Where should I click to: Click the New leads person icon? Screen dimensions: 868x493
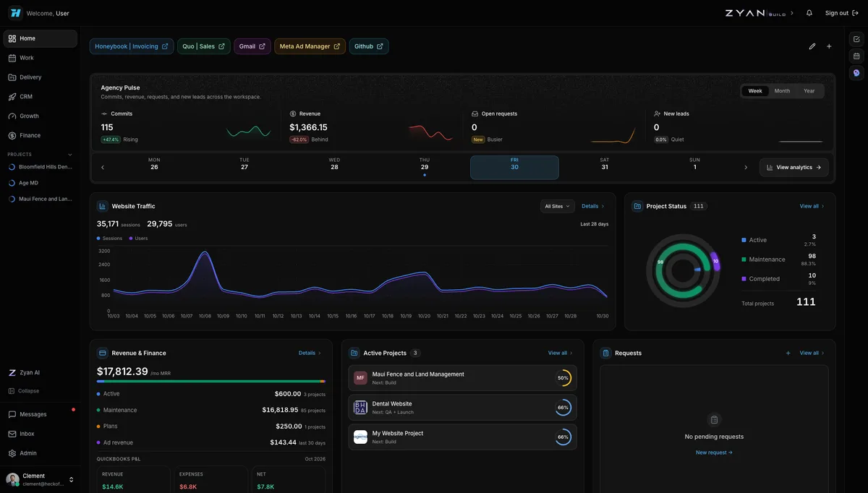click(658, 113)
